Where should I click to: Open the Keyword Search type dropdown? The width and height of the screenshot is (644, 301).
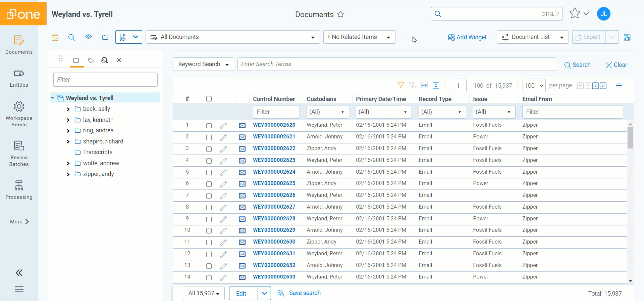coord(203,64)
